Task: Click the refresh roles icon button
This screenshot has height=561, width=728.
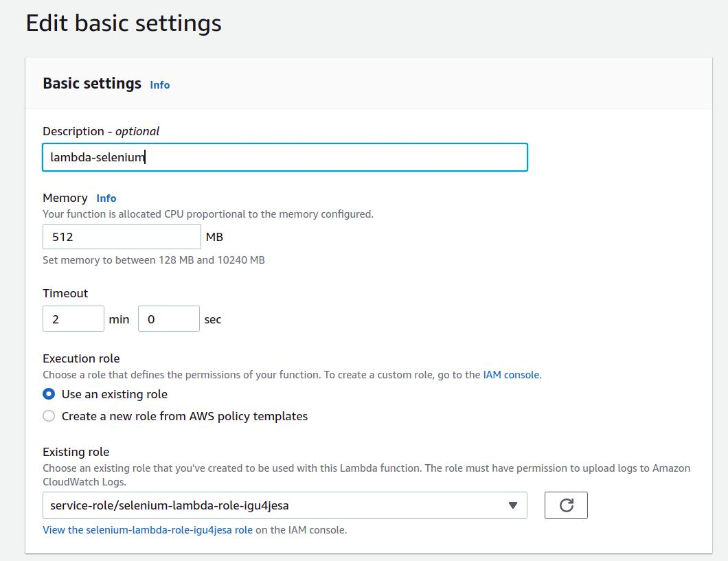Action: tap(566, 505)
